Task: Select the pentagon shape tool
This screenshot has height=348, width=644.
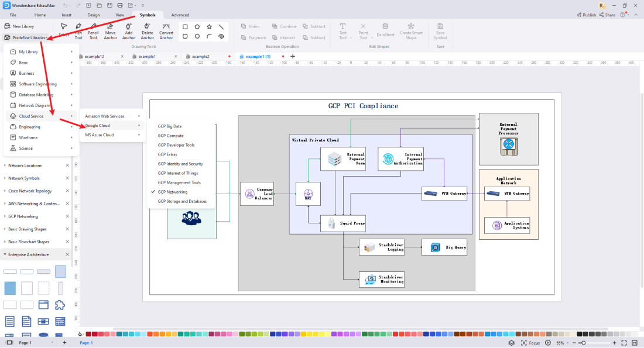Action: [x=197, y=27]
